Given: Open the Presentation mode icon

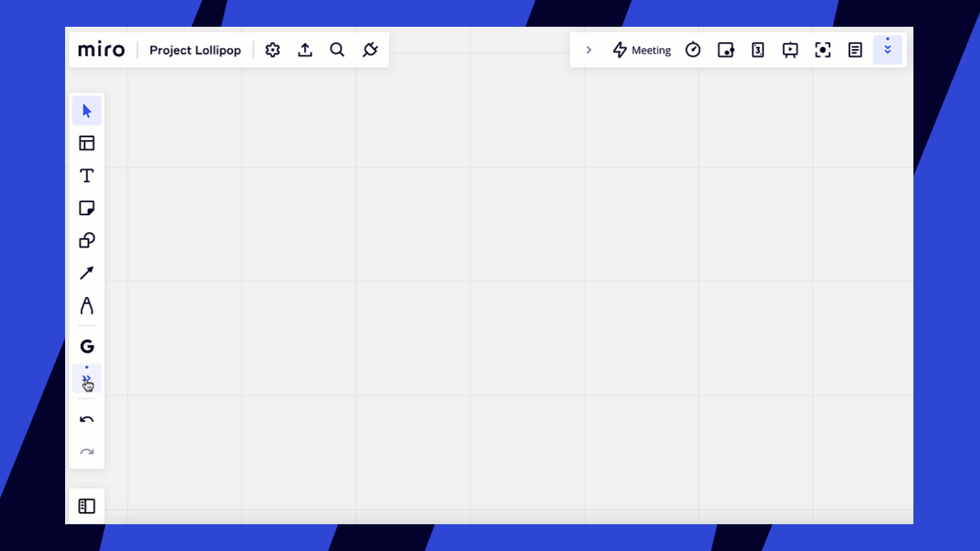Looking at the screenshot, I should [x=790, y=50].
